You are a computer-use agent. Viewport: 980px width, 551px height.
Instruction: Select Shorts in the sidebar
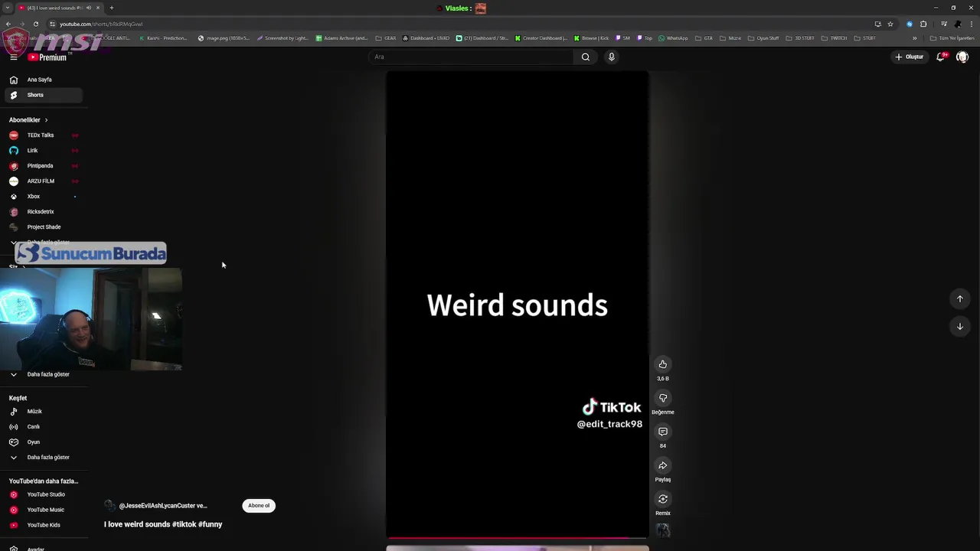click(x=44, y=95)
